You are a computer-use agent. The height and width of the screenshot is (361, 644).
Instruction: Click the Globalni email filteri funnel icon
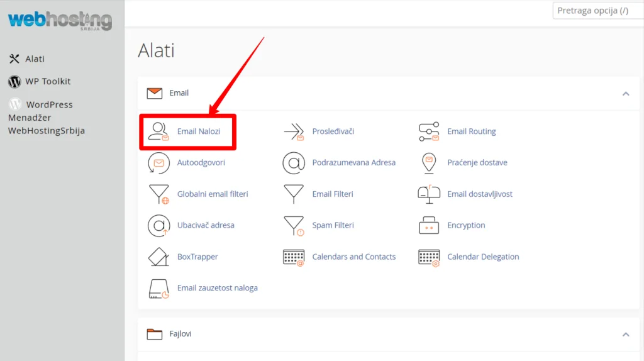(159, 194)
